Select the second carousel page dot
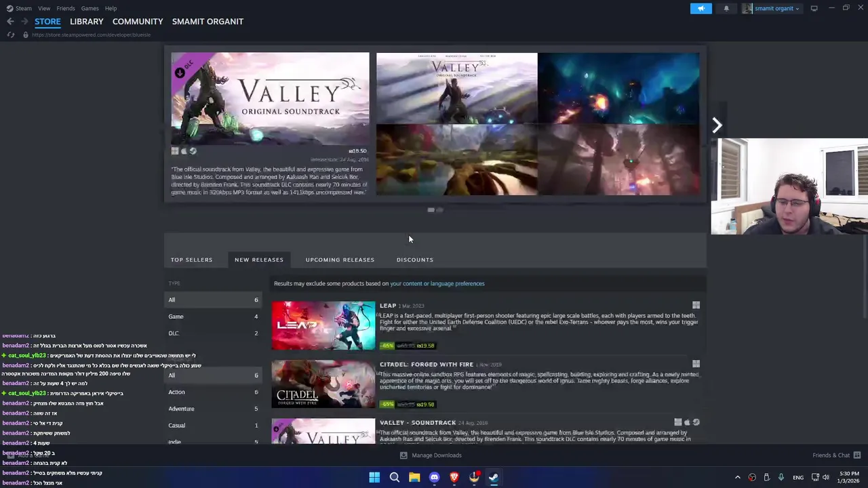 (439, 210)
